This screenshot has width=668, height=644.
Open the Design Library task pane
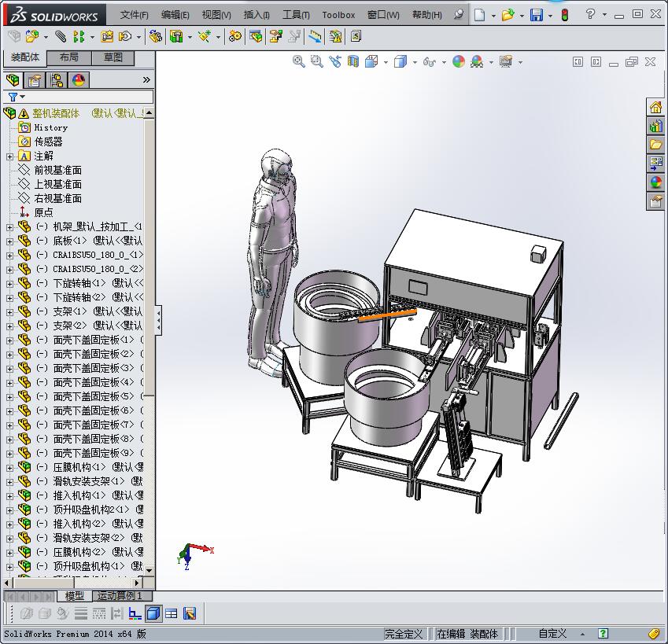click(655, 125)
